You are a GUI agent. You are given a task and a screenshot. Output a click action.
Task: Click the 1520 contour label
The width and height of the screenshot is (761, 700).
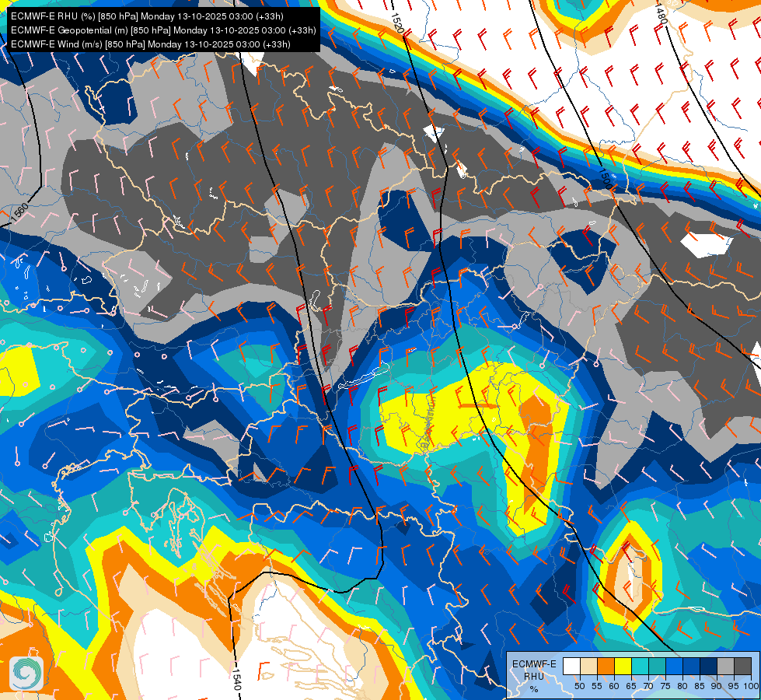397,23
